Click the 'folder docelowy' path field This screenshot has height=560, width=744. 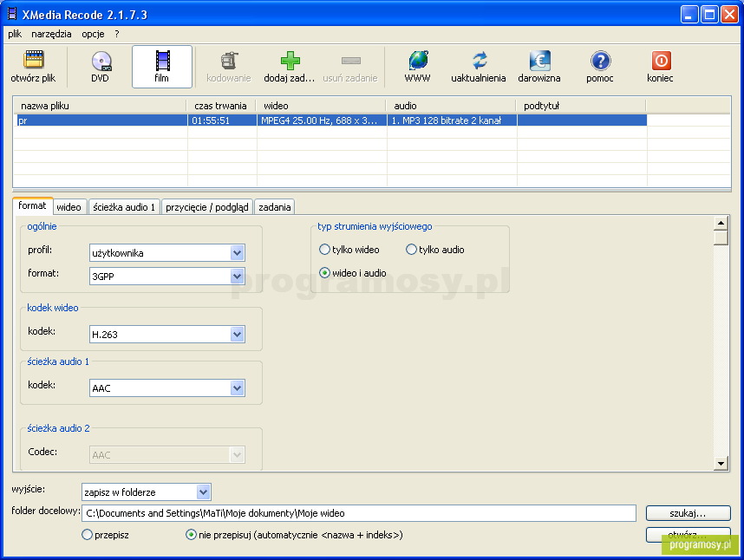[359, 513]
